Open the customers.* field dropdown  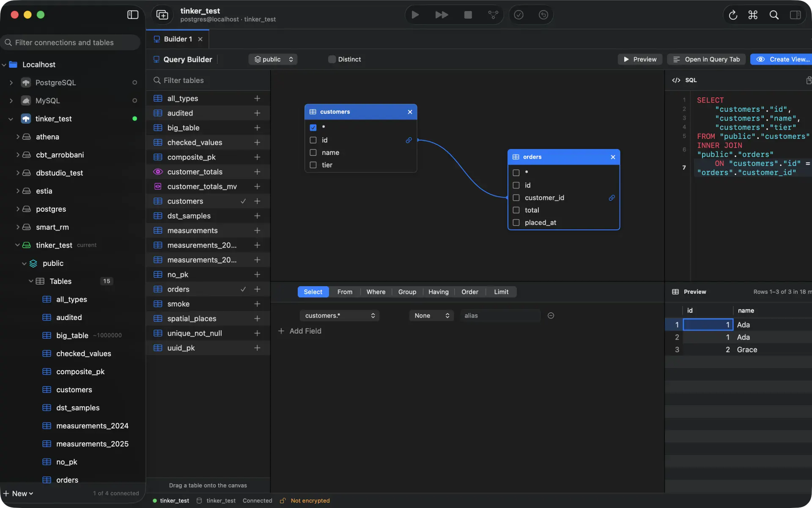click(339, 315)
